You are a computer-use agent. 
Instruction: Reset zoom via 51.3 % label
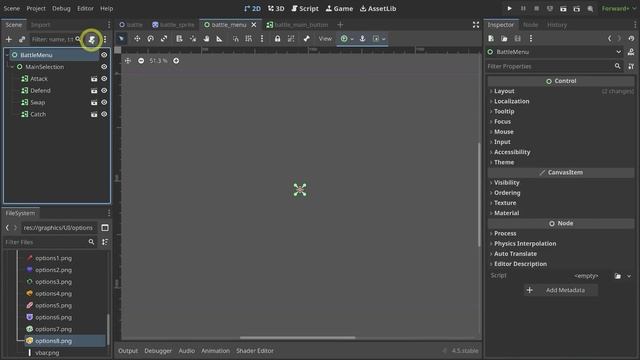point(158,61)
